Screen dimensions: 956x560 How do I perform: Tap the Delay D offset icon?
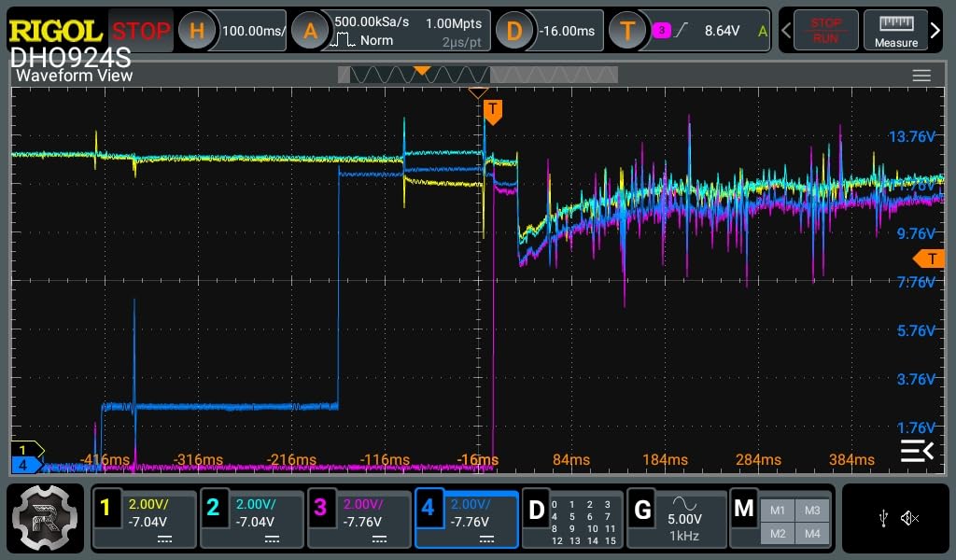[513, 31]
